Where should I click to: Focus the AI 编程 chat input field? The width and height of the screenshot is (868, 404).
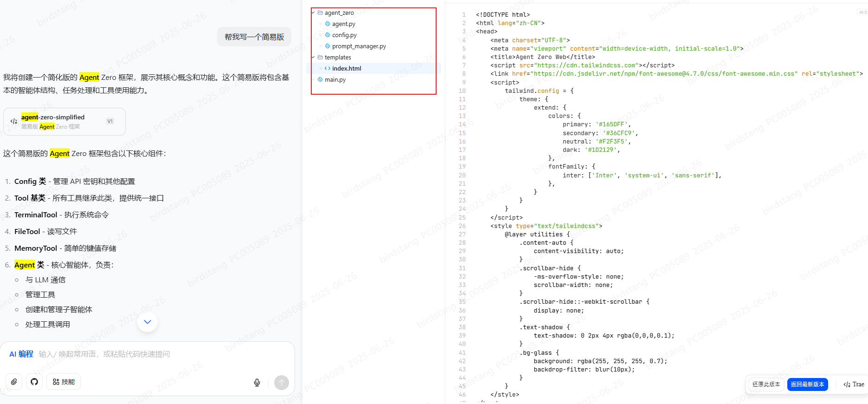click(x=148, y=354)
